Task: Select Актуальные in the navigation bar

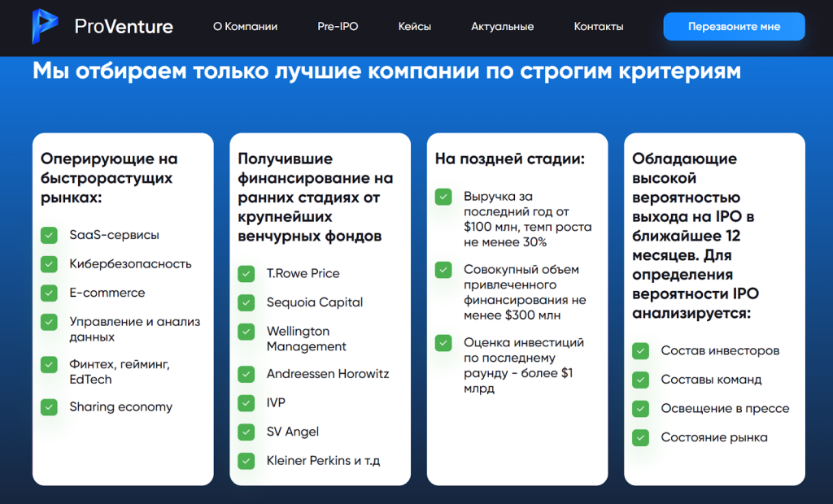Action: point(502,27)
